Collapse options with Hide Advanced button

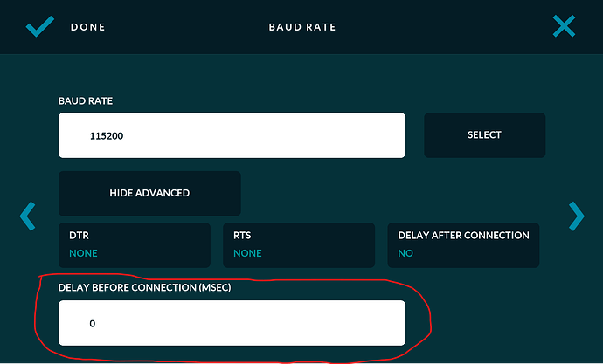click(x=149, y=193)
